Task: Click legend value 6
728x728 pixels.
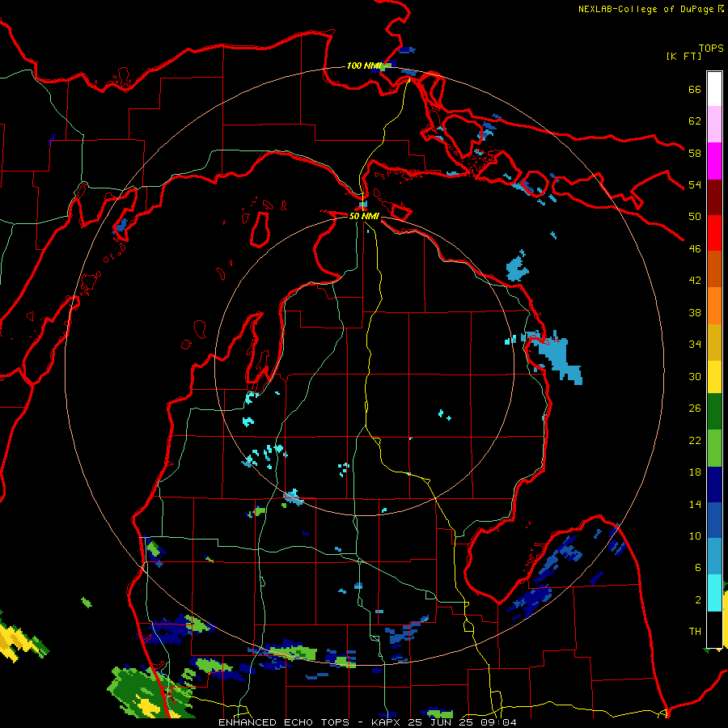Action: click(697, 568)
